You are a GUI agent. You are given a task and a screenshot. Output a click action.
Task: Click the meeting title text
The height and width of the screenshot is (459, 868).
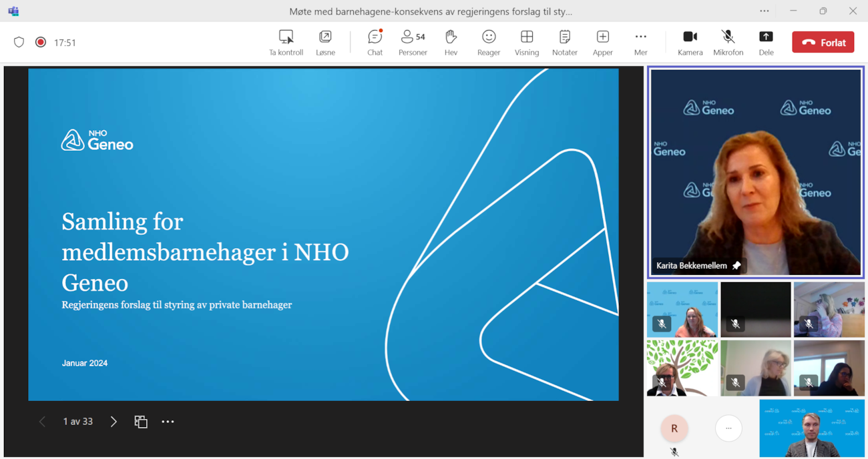tap(431, 11)
